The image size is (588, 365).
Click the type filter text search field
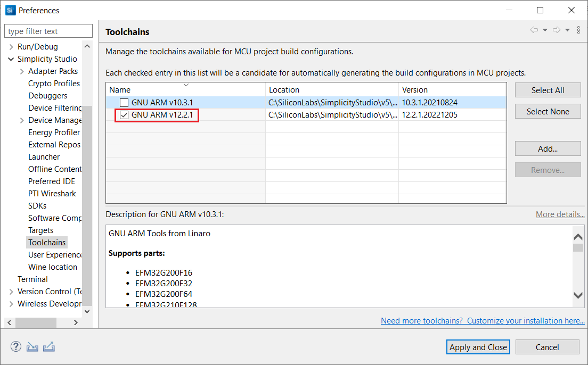[48, 30]
